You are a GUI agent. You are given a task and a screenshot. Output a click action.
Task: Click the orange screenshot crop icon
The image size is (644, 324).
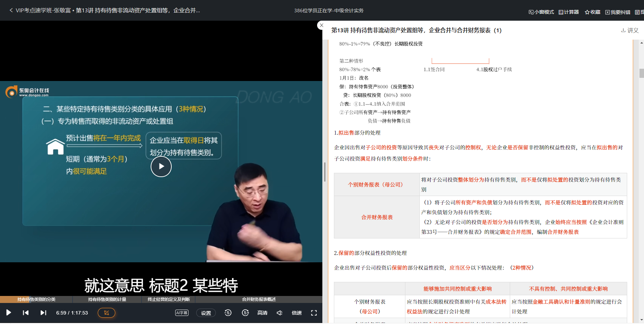coord(107,313)
